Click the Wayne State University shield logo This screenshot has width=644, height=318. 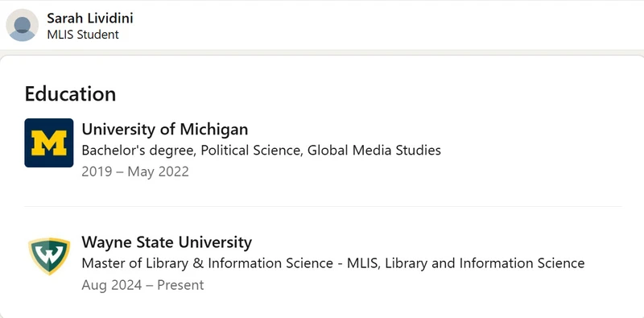49,255
